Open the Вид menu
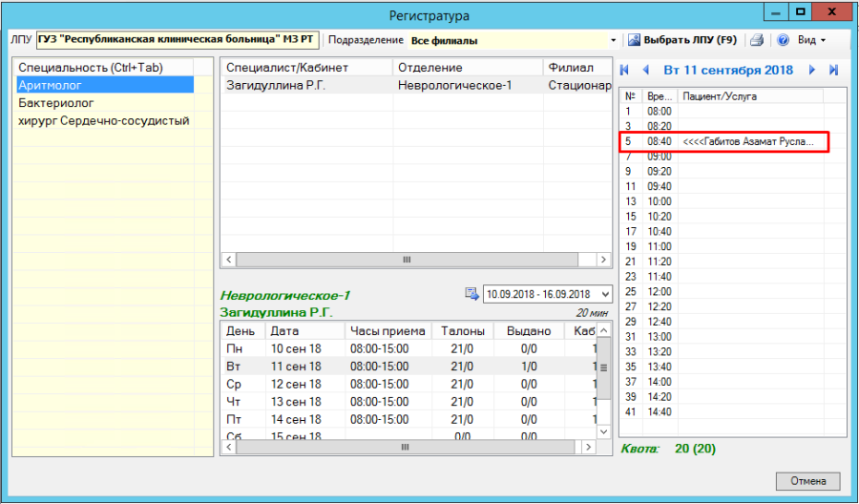The image size is (859, 504). point(811,40)
